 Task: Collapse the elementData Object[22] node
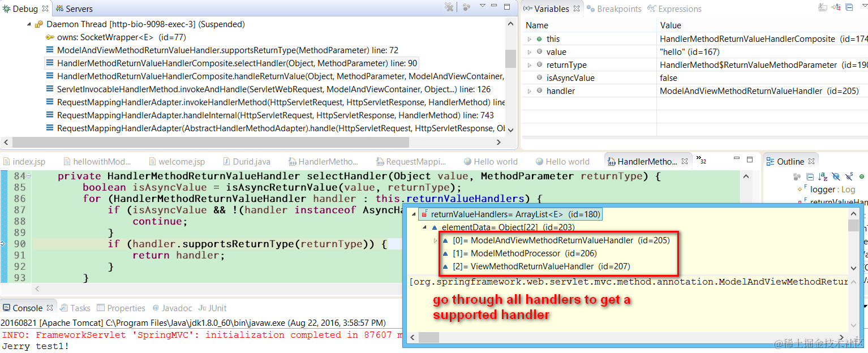(426, 227)
